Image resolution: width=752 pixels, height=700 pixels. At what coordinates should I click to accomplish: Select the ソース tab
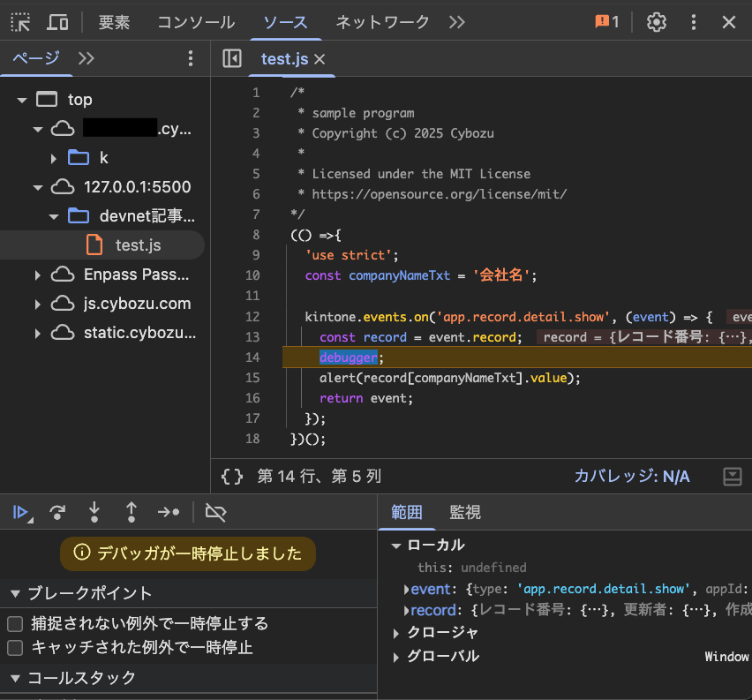(285, 22)
